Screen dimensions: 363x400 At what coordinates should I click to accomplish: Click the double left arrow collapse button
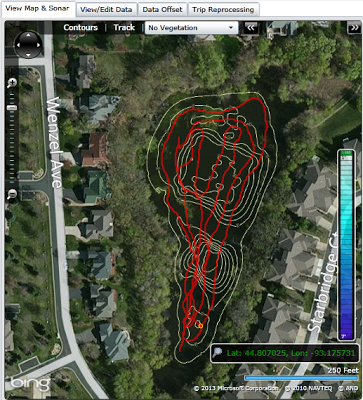pos(251,28)
